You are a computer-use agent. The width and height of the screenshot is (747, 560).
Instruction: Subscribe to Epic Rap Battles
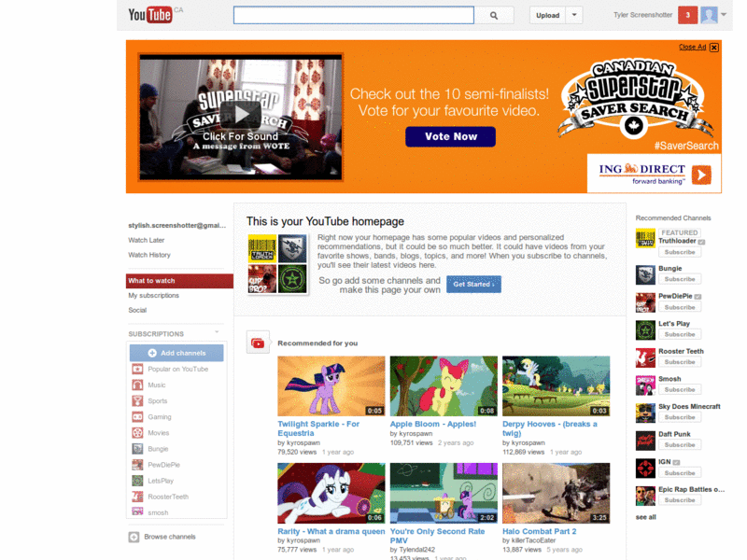click(680, 500)
